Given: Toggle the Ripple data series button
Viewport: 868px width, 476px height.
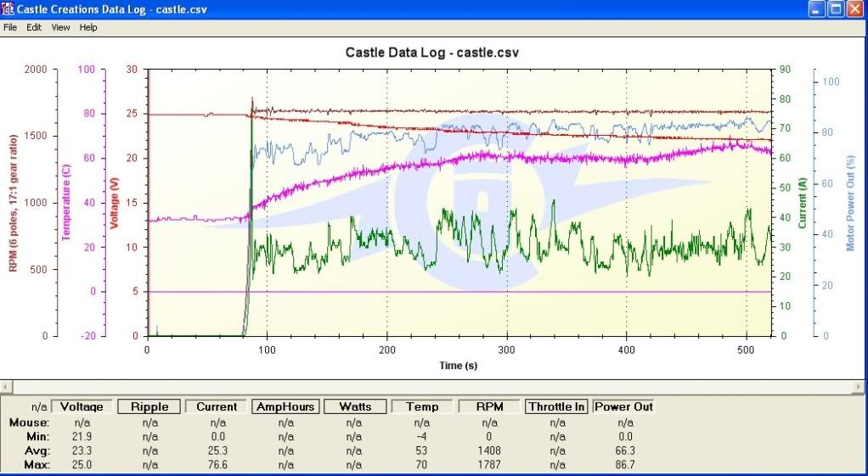Looking at the screenshot, I should tap(149, 406).
